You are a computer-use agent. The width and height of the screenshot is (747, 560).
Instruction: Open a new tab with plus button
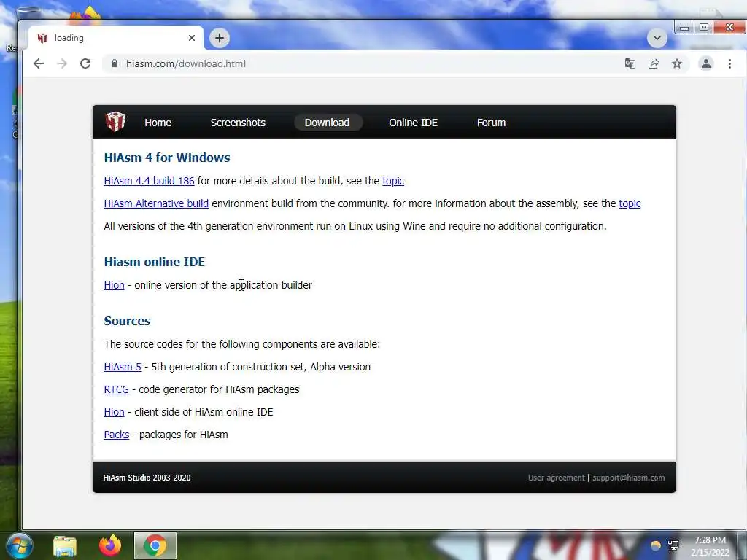point(219,38)
